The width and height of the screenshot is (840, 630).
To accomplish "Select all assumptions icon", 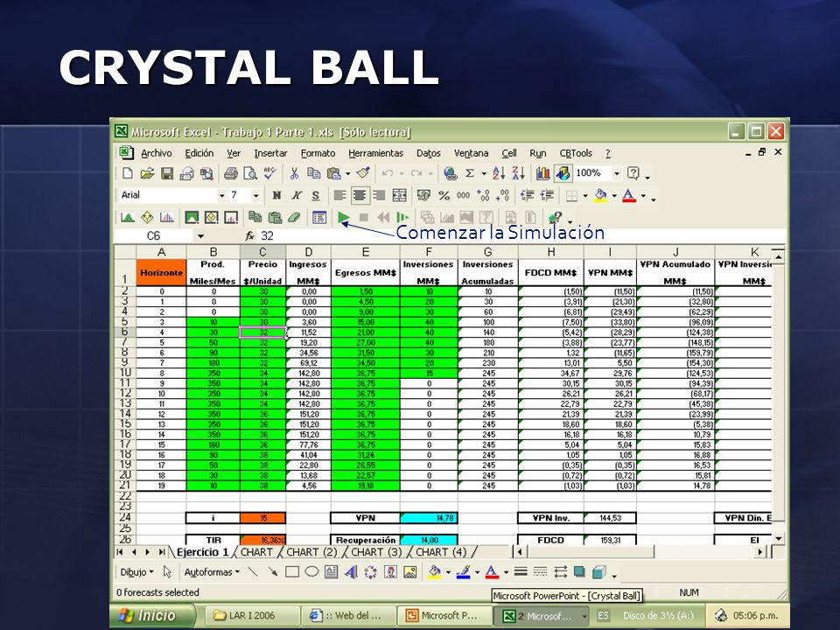I will pyautogui.click(x=192, y=218).
